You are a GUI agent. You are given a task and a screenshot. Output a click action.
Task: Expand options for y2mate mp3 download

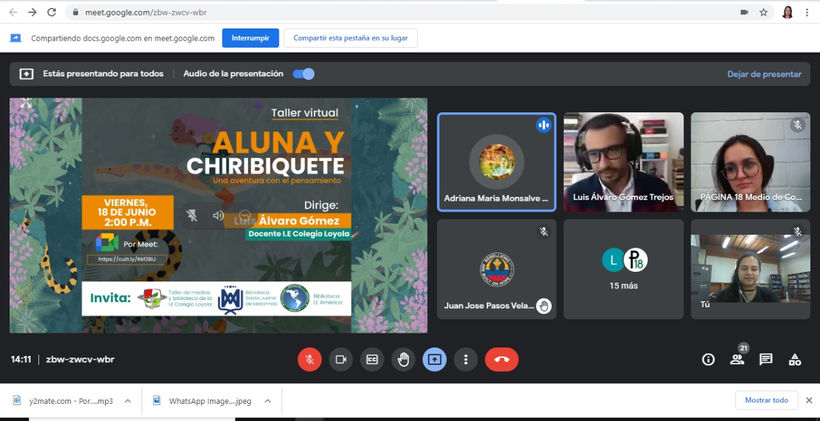(x=128, y=401)
